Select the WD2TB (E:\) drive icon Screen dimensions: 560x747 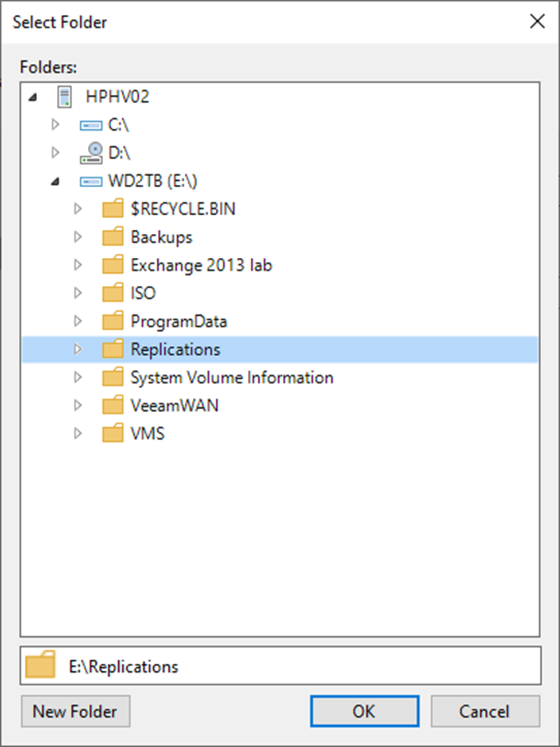point(90,180)
